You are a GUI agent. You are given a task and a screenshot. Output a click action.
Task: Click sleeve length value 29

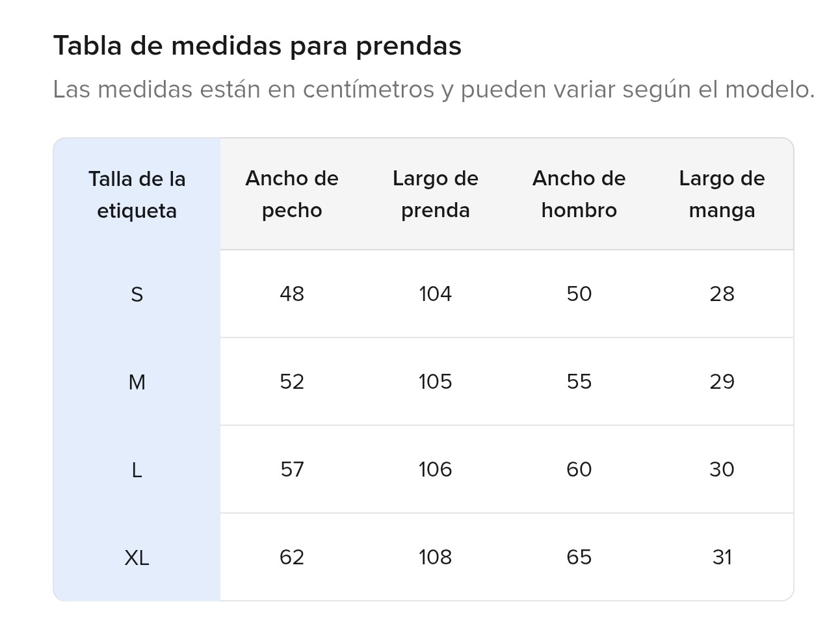tap(722, 382)
